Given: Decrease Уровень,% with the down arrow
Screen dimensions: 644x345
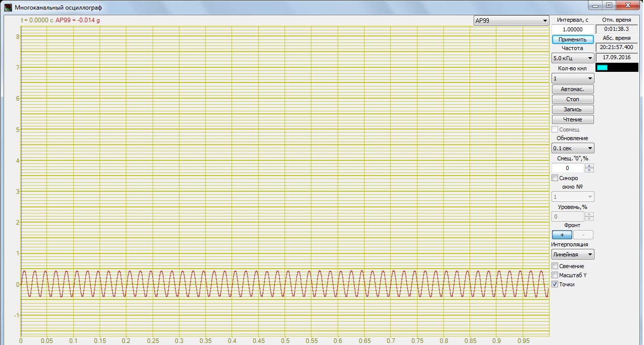Looking at the screenshot, I should coord(589,219).
